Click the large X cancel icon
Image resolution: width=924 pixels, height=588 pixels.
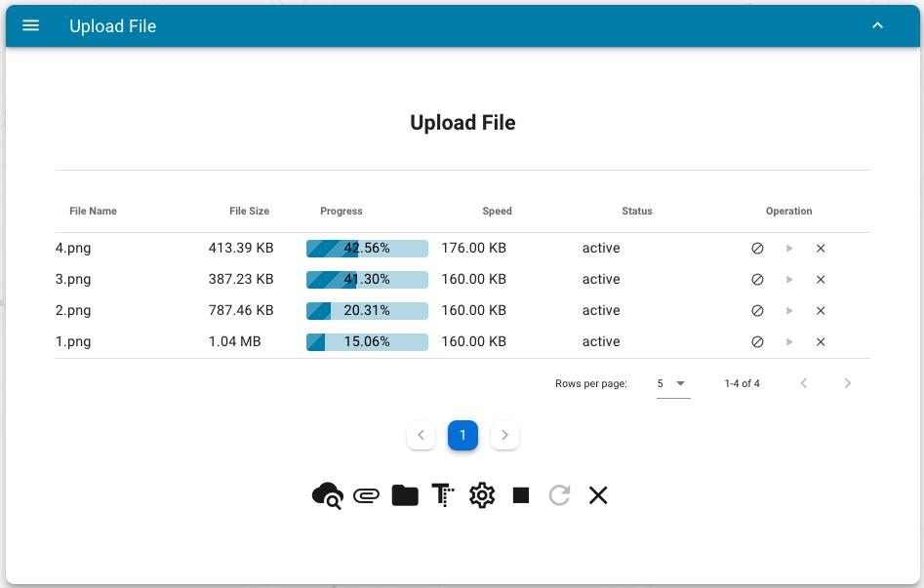point(598,495)
